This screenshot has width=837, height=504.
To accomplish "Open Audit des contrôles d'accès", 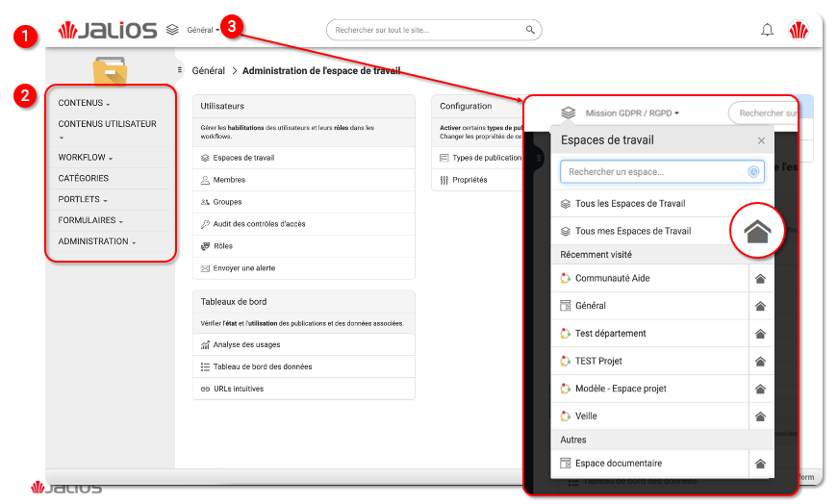I will (x=259, y=224).
